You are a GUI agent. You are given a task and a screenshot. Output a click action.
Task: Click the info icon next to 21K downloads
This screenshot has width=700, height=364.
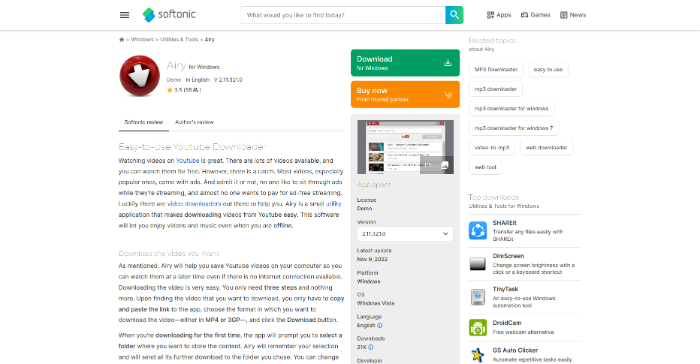click(x=371, y=347)
